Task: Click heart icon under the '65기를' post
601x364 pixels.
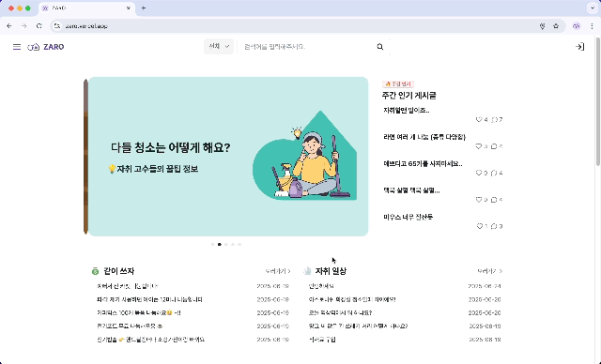Action: point(478,173)
